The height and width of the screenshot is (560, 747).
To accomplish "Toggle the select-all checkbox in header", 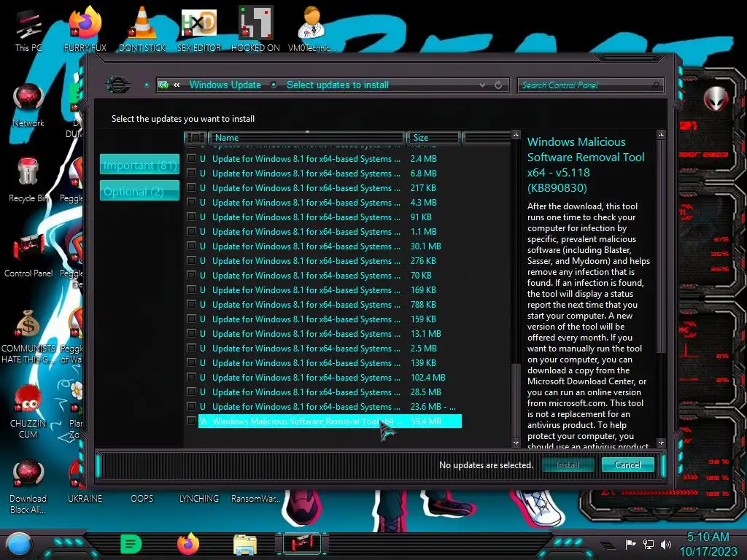I will point(195,138).
